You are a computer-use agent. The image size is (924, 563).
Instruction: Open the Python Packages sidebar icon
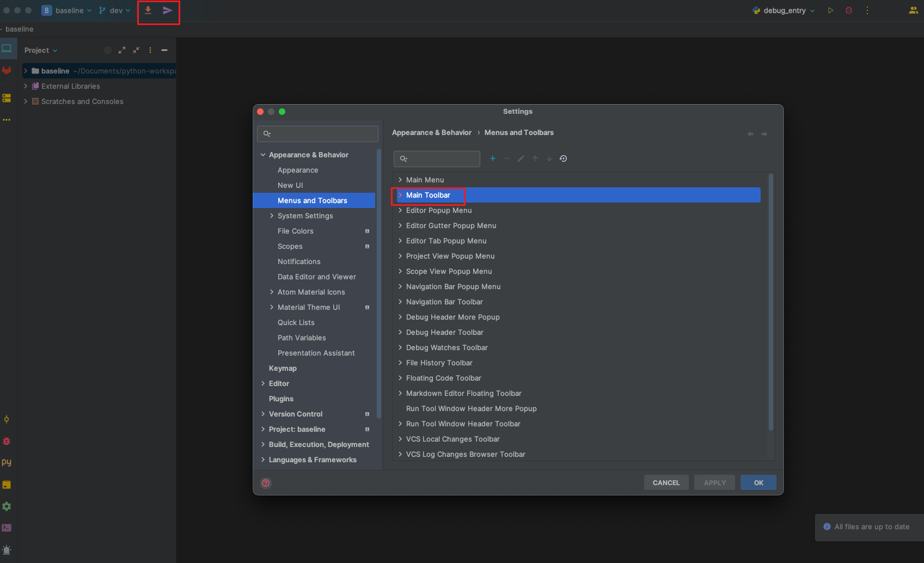click(x=7, y=485)
